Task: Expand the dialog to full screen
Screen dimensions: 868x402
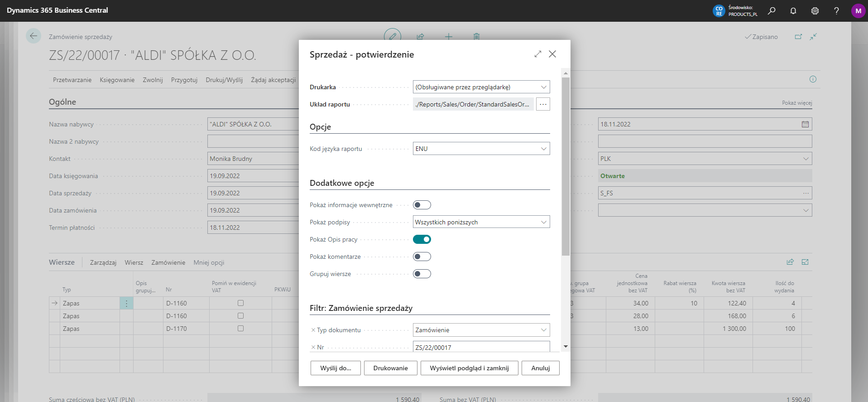Action: point(538,54)
